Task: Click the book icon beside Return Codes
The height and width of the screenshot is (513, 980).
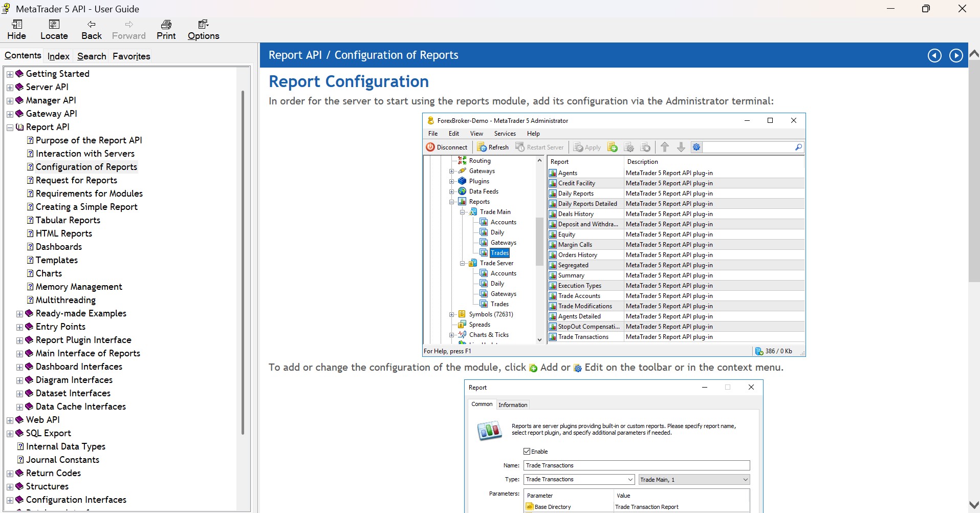Action: (x=20, y=473)
